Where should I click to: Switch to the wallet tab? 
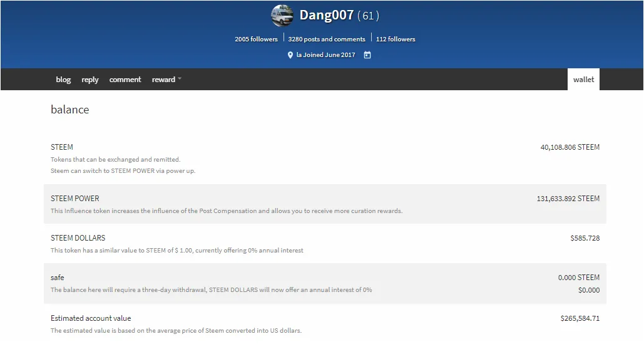coord(583,80)
